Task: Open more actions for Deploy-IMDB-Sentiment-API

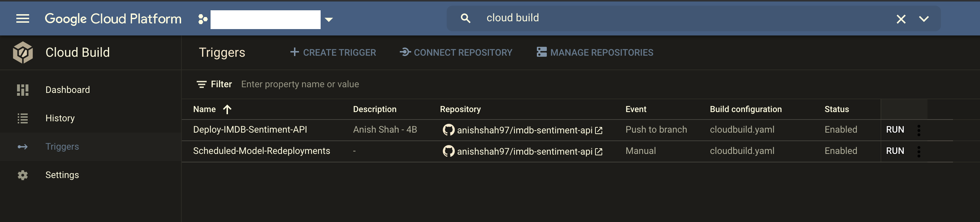Action: (919, 131)
